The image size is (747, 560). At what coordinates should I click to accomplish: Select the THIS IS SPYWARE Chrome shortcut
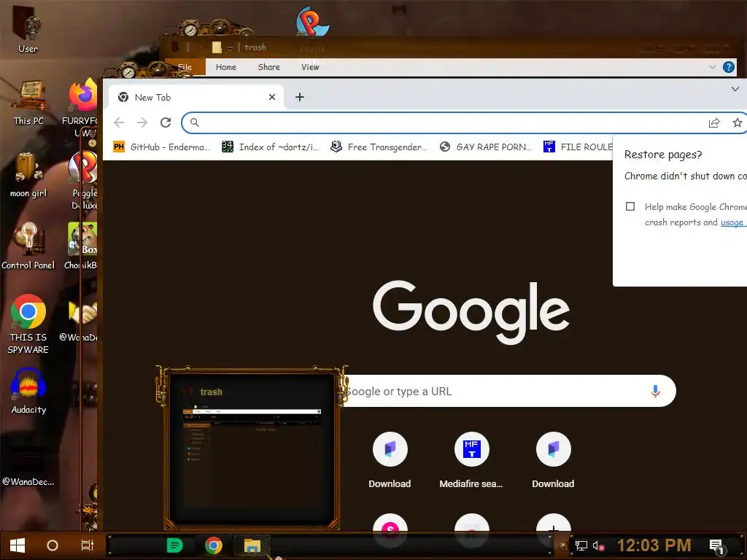coord(28,324)
